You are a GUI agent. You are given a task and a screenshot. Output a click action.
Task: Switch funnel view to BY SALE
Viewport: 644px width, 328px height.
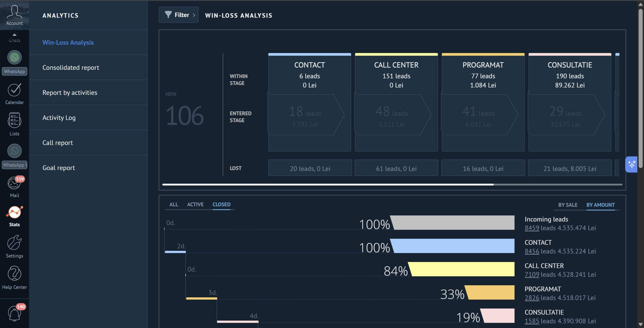coord(568,205)
